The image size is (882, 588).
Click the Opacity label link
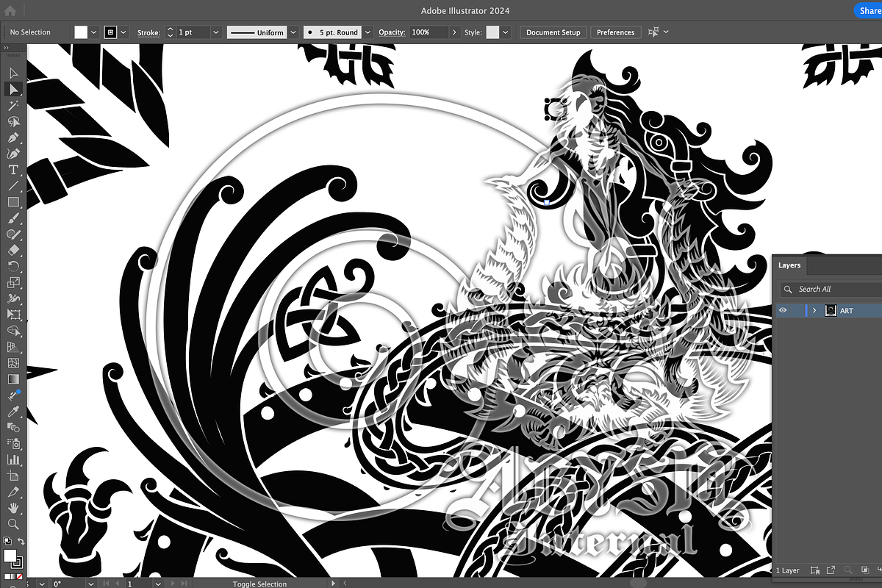click(392, 32)
